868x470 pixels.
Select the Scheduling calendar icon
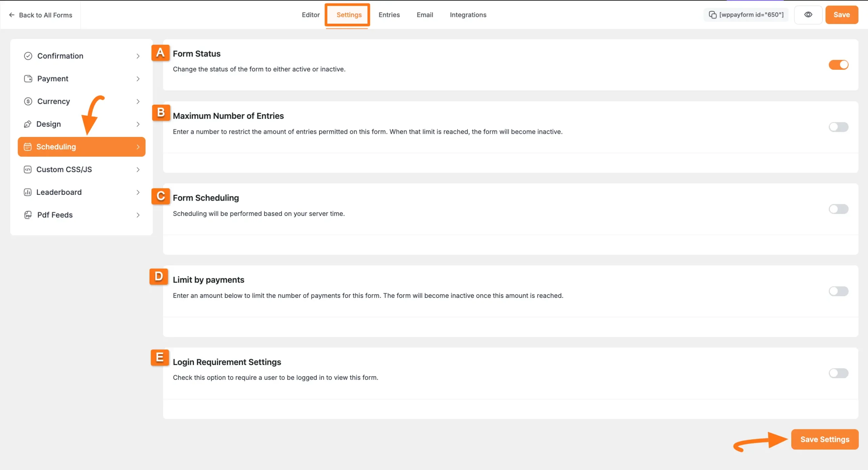28,147
